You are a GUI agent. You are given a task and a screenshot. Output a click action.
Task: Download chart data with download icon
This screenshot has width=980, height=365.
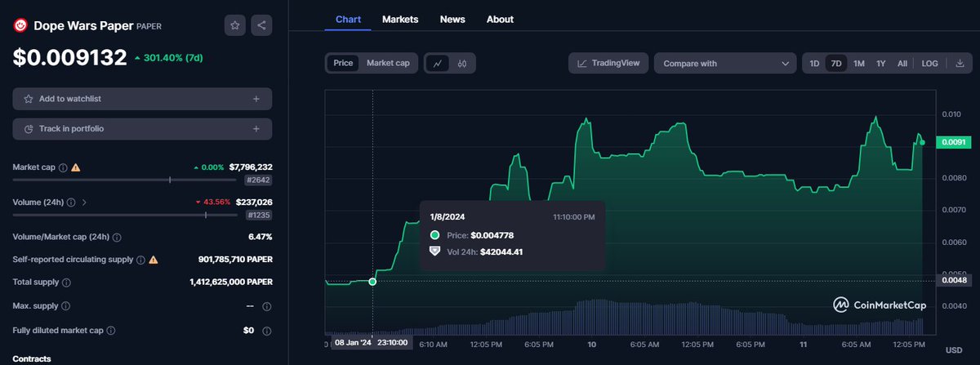click(x=959, y=63)
